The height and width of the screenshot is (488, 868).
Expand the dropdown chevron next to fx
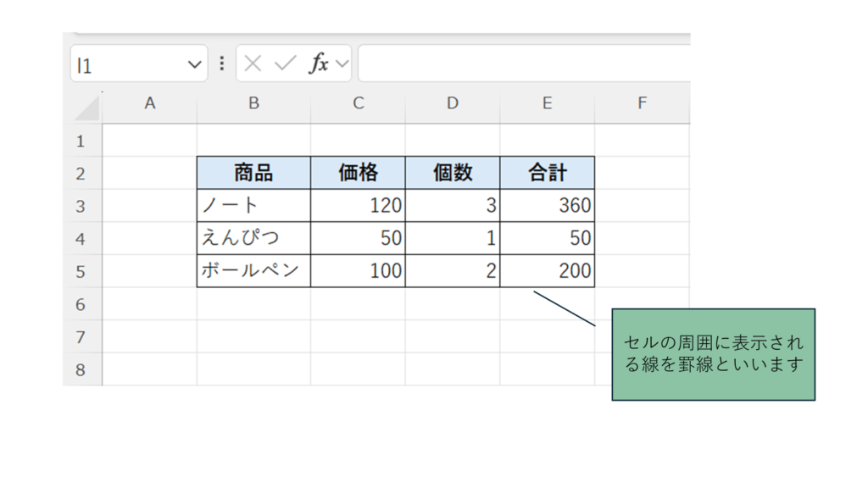tap(342, 64)
